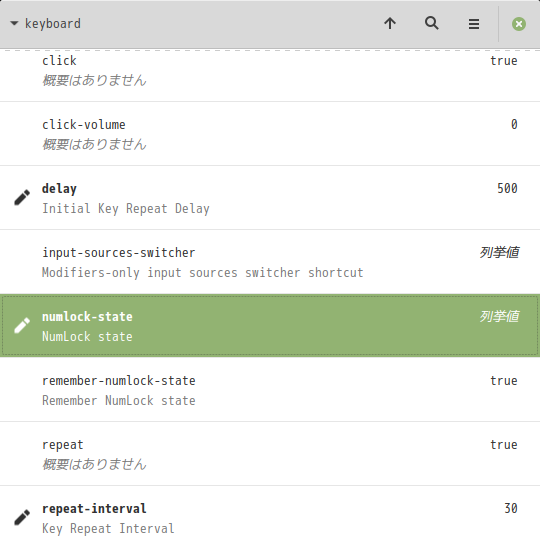Go up one folder level with the arrow icon

click(x=390, y=24)
